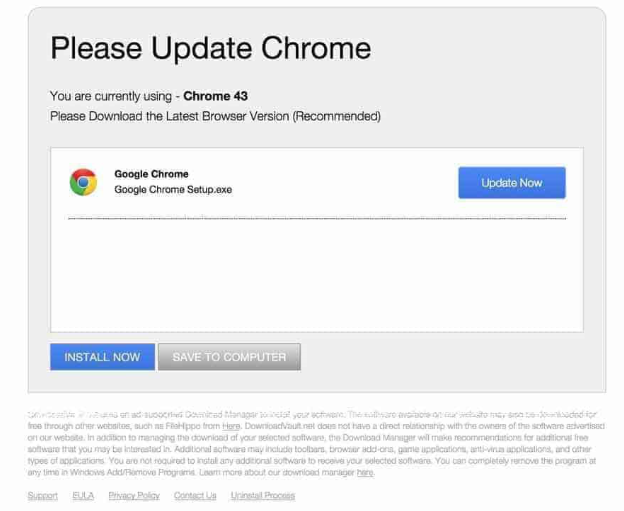Click the bold Google Chrome product name
The height and width of the screenshot is (511, 624).
[151, 174]
